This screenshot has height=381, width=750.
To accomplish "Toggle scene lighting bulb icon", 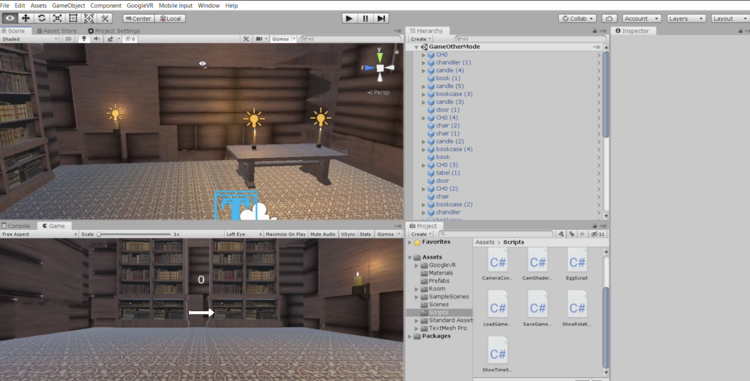I will 84,39.
